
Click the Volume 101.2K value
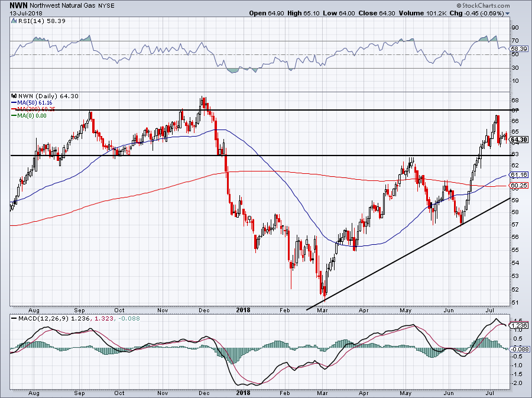[423, 13]
